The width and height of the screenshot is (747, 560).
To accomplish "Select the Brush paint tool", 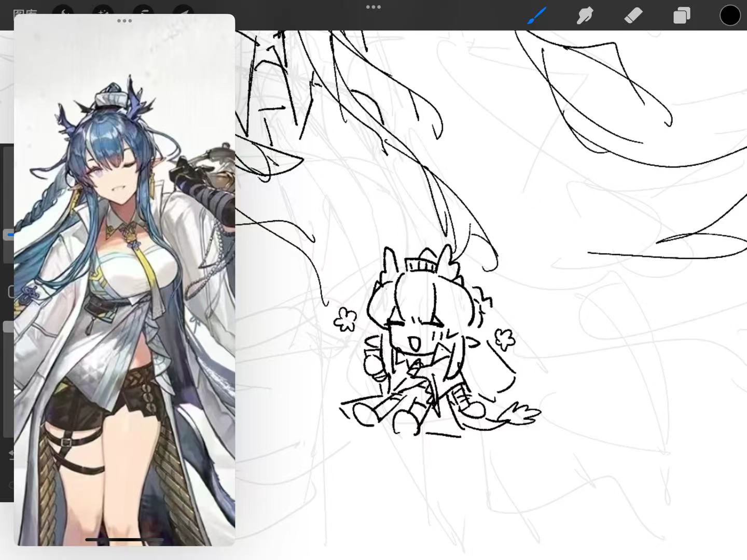I will (x=537, y=16).
